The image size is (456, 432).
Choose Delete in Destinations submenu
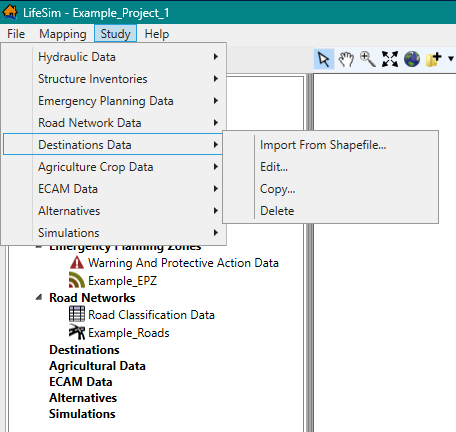coord(330,211)
